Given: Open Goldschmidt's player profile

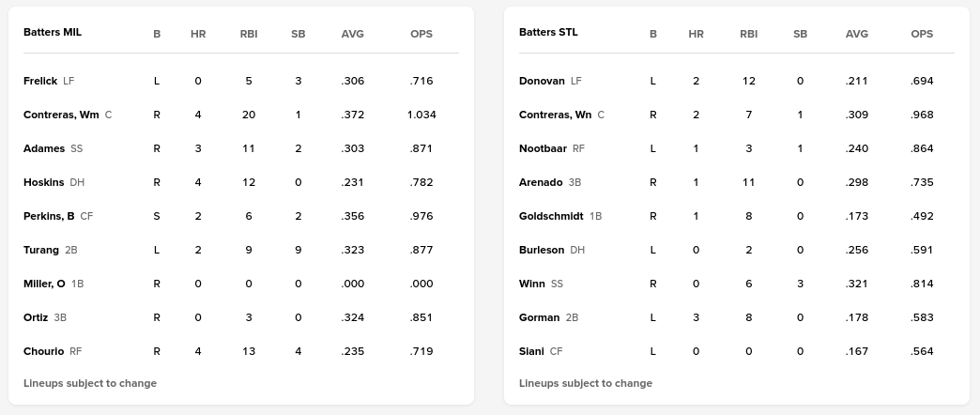Looking at the screenshot, I should click(551, 216).
